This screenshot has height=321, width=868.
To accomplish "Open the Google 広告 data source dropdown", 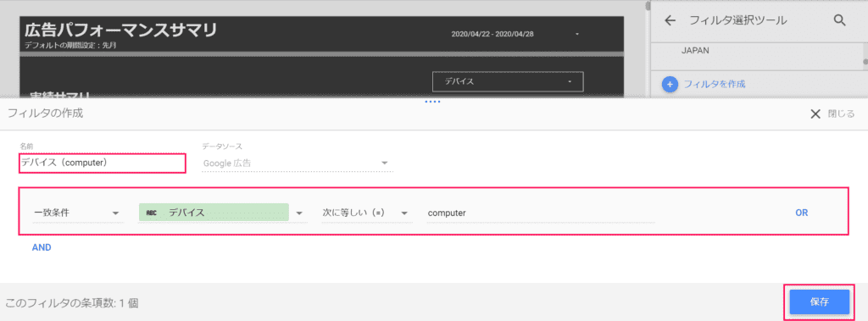I will tap(298, 163).
